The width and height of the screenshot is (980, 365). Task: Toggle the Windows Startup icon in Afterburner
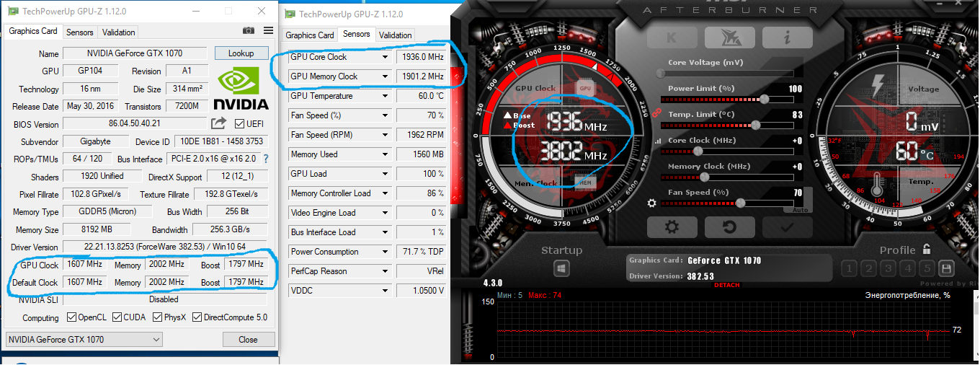562,268
